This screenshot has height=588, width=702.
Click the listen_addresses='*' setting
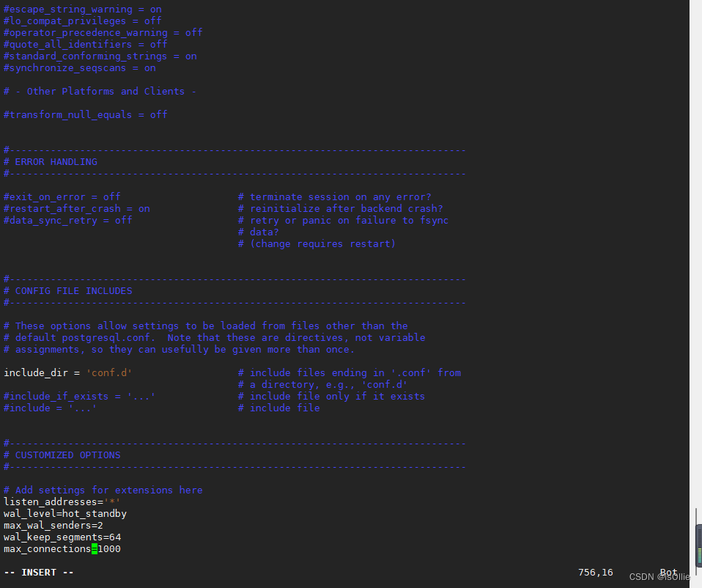(61, 501)
